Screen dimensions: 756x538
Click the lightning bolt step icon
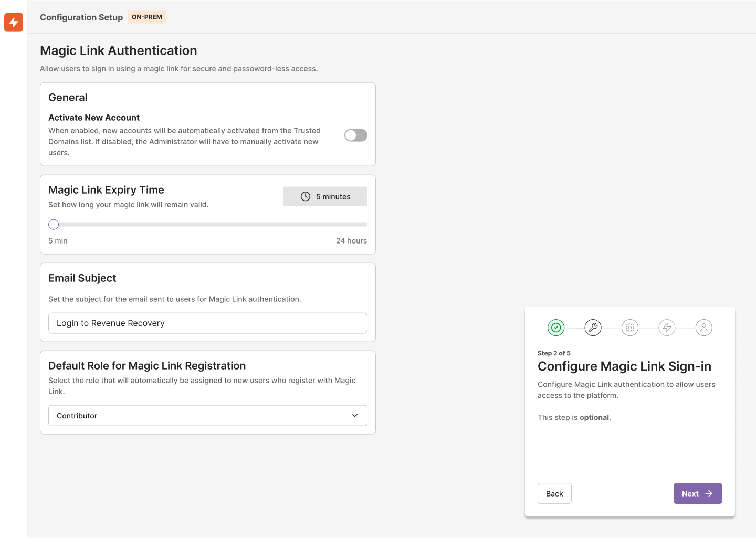(667, 327)
